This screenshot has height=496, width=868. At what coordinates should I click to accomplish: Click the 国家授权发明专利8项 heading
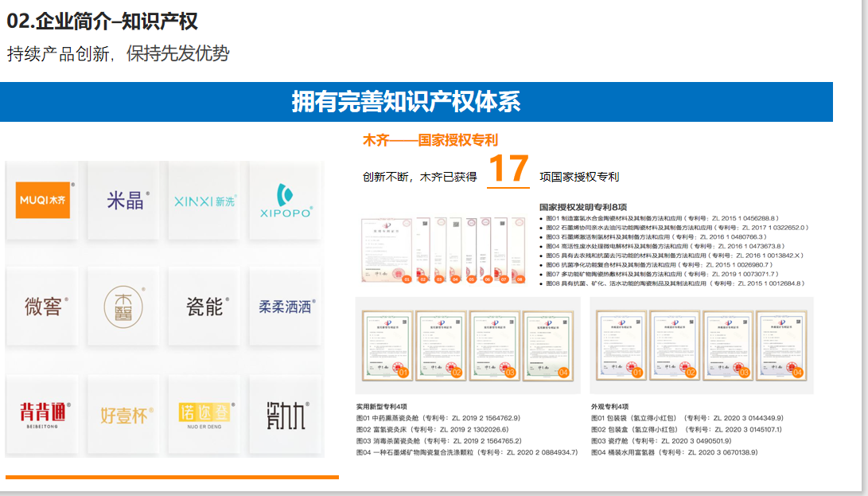[x=583, y=206]
